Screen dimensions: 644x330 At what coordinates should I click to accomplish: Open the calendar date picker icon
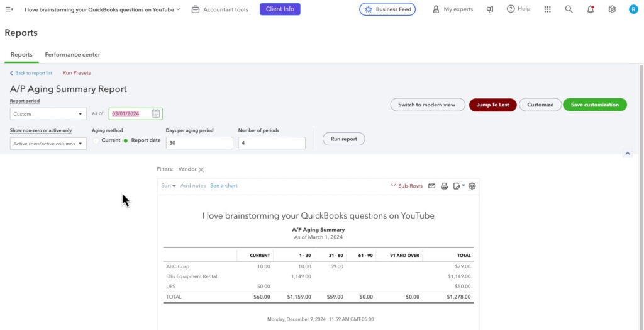pyautogui.click(x=156, y=113)
